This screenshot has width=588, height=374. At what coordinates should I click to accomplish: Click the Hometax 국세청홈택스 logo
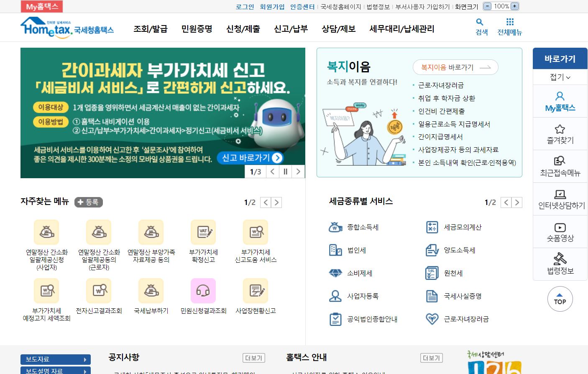coord(67,28)
